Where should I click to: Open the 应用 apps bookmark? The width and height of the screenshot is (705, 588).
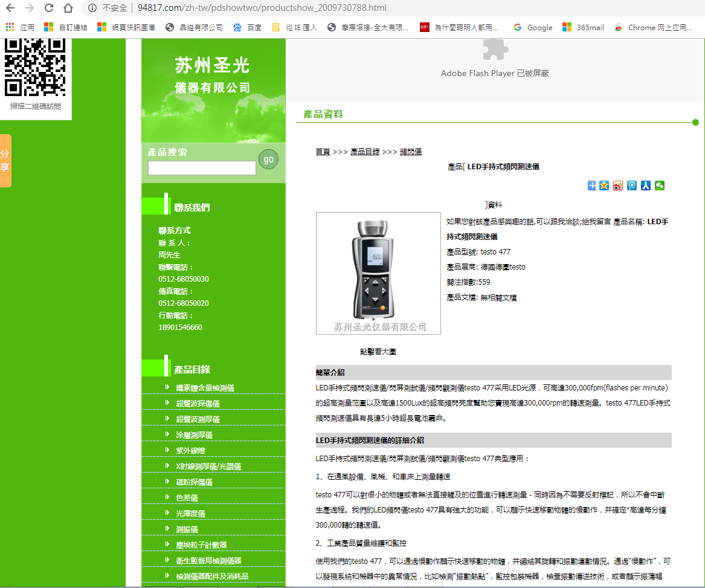point(20,27)
